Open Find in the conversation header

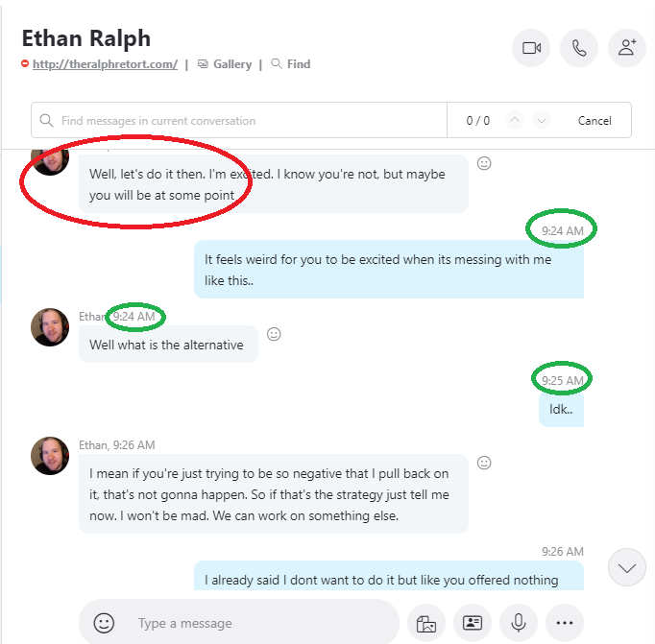point(291,64)
